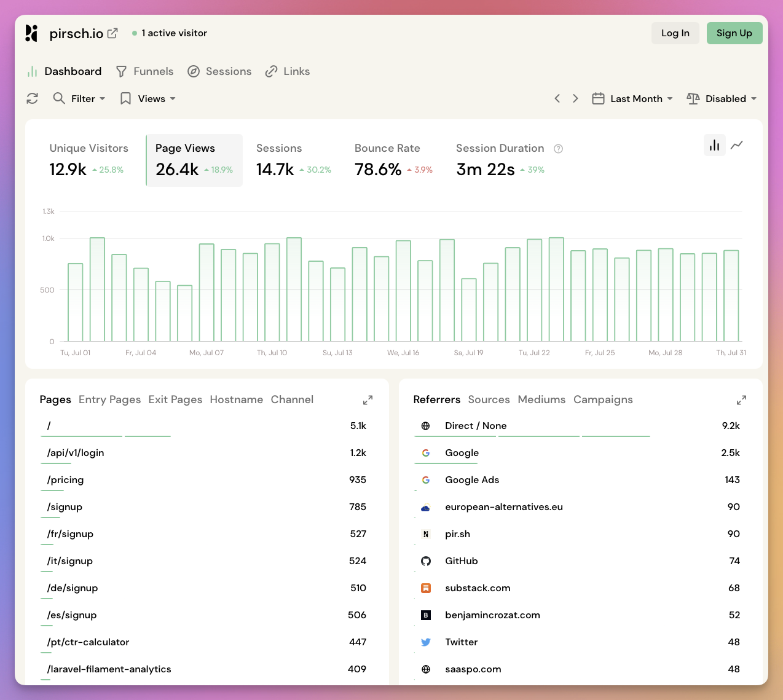The height and width of the screenshot is (700, 783).
Task: Open the search magnifier filter icon
Action: [x=58, y=98]
